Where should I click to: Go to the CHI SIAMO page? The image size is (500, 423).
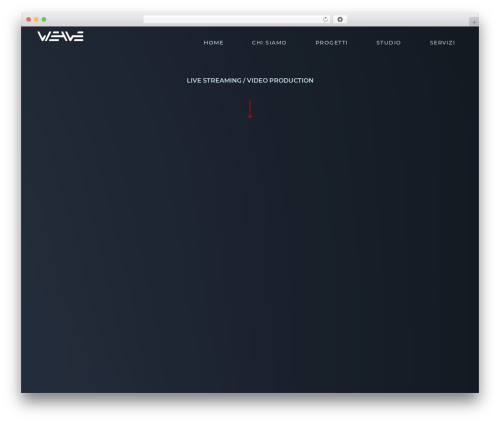tap(269, 43)
